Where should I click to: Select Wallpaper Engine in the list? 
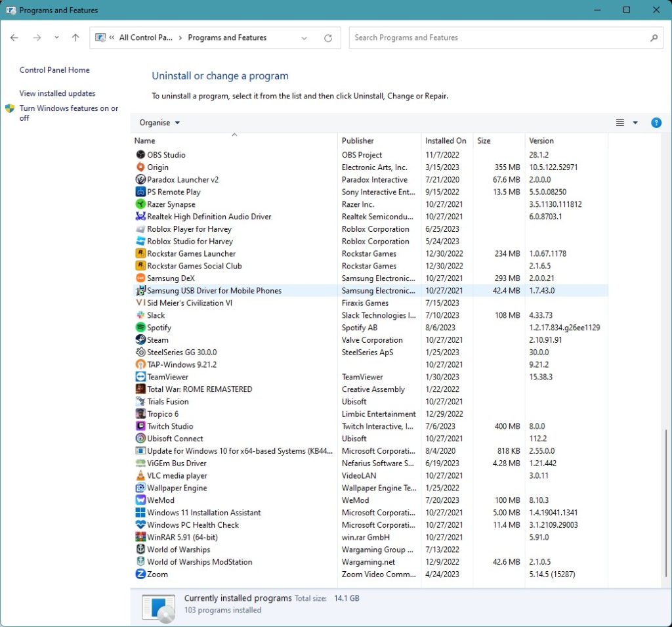click(x=370, y=488)
